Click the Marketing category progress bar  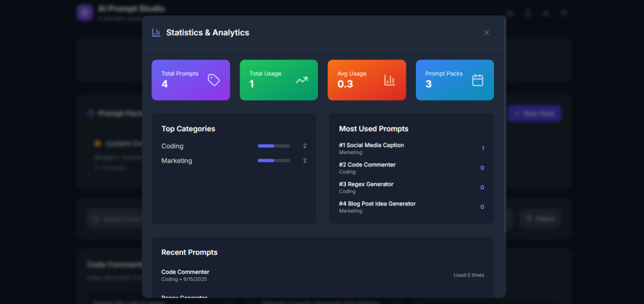tap(274, 161)
